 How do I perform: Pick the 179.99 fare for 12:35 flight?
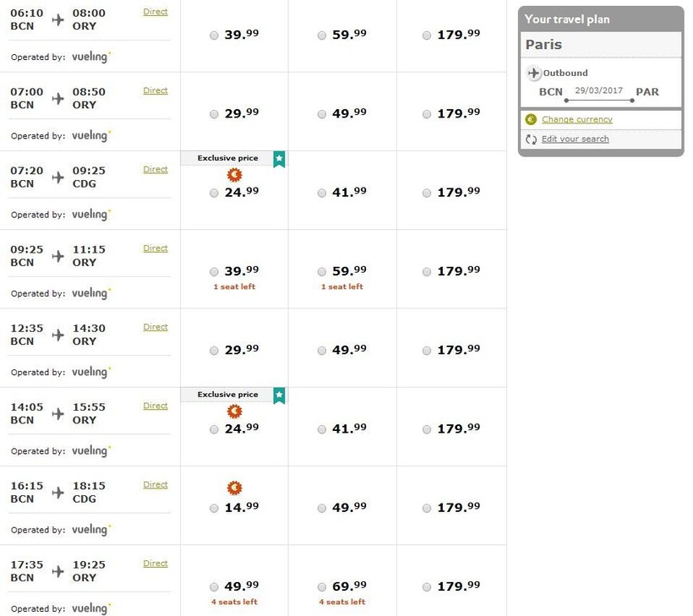pyautogui.click(x=427, y=351)
